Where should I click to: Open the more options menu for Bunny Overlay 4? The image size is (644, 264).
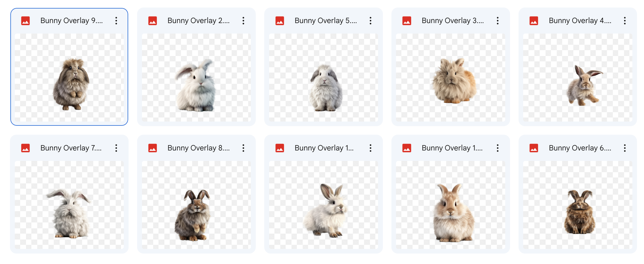[x=625, y=20]
